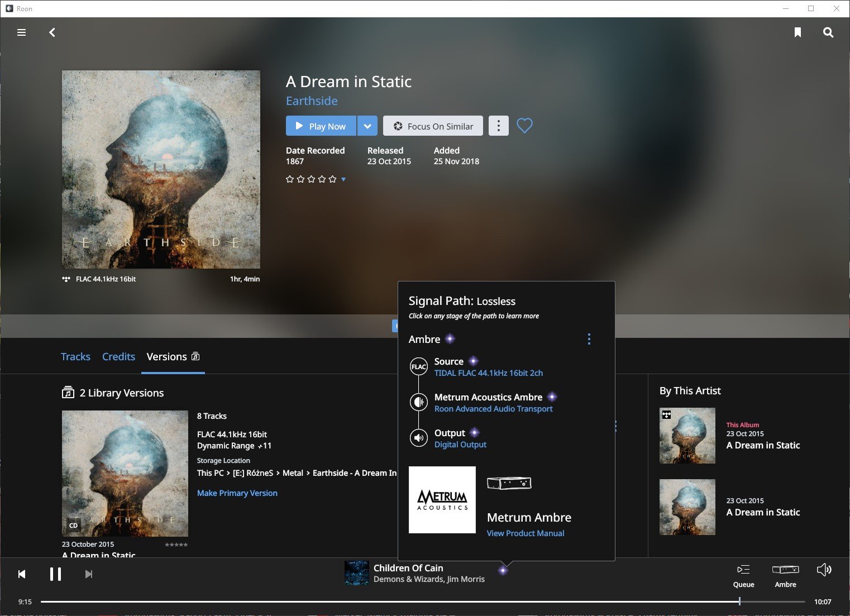This screenshot has height=616, width=850.
Task: Click the Play Now button
Action: coord(321,126)
